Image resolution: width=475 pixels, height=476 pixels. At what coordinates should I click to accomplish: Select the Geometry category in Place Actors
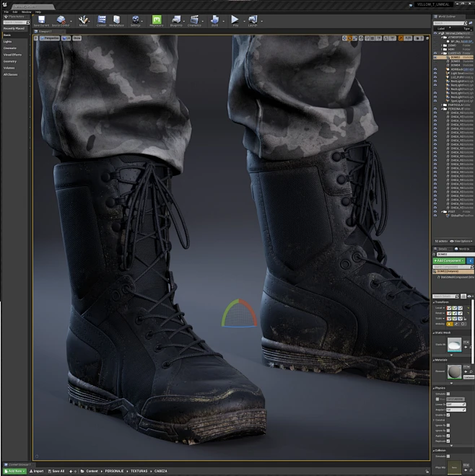(x=9, y=61)
